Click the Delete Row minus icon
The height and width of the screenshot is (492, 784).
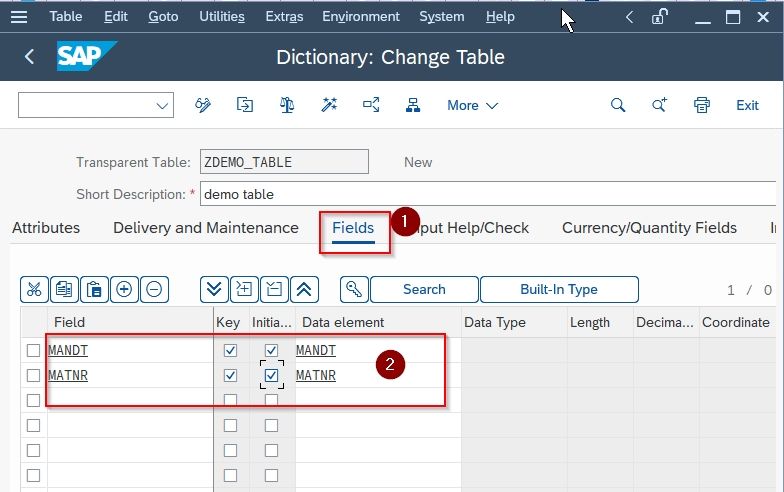tap(154, 290)
